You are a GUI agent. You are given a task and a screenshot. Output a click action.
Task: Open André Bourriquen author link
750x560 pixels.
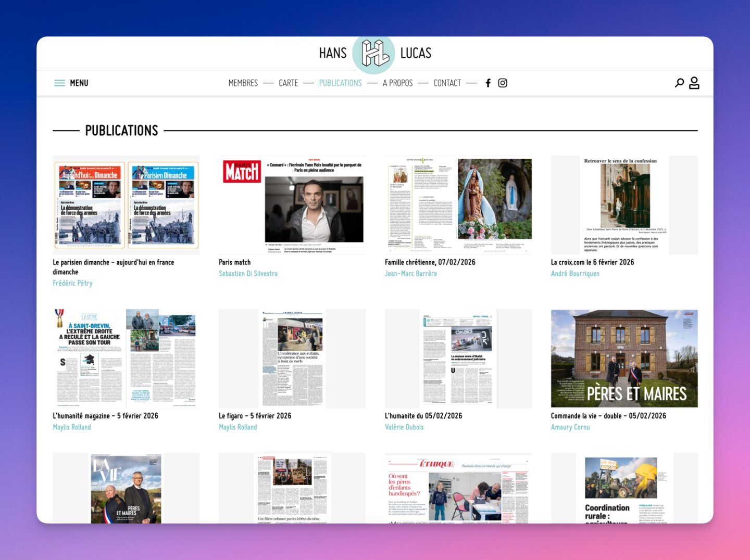pyautogui.click(x=575, y=273)
